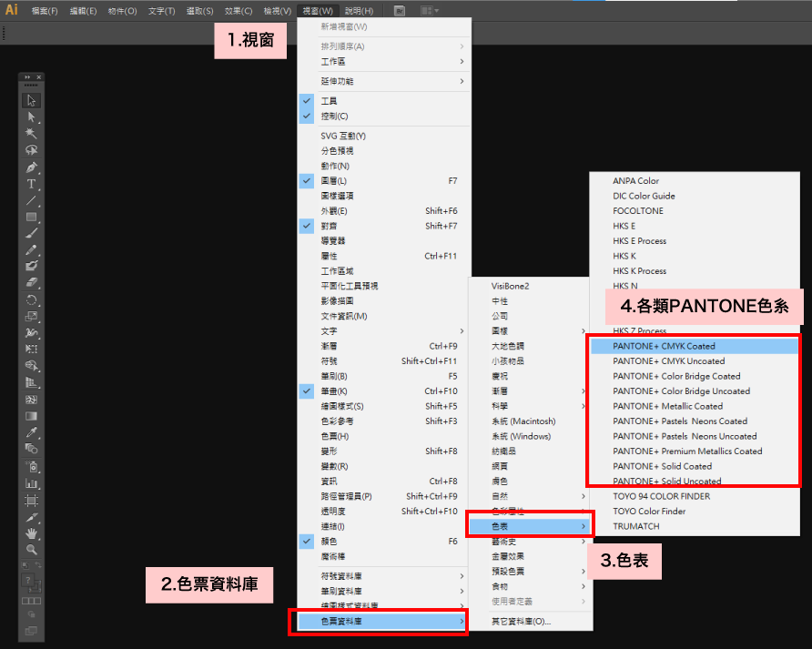Open the 效果(C) menu
Image resolution: width=812 pixels, height=649 pixels.
pyautogui.click(x=239, y=11)
